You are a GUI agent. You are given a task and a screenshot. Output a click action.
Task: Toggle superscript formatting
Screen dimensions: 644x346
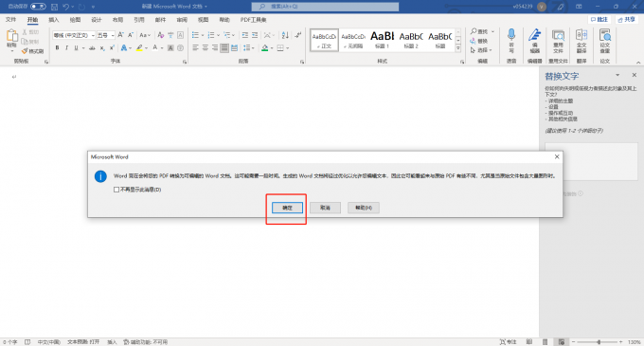tap(112, 48)
